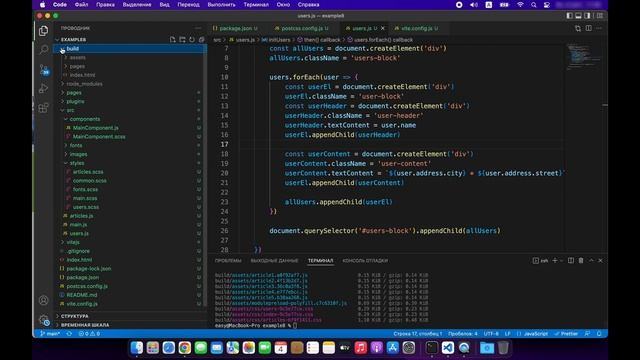Open Google Chrome in the Dock

184,348
